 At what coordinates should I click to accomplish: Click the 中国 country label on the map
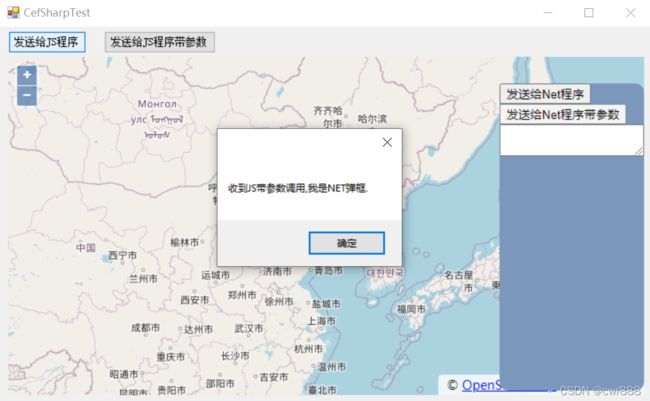86,248
